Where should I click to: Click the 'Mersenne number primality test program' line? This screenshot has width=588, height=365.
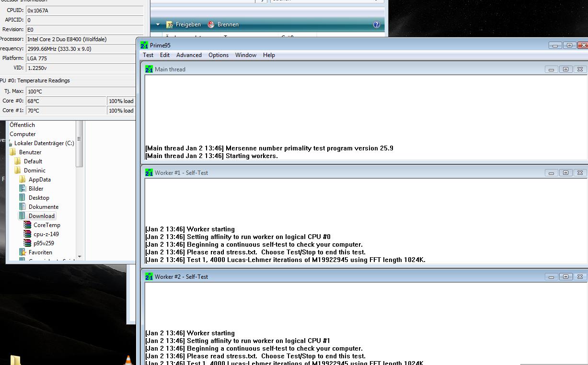[269, 148]
